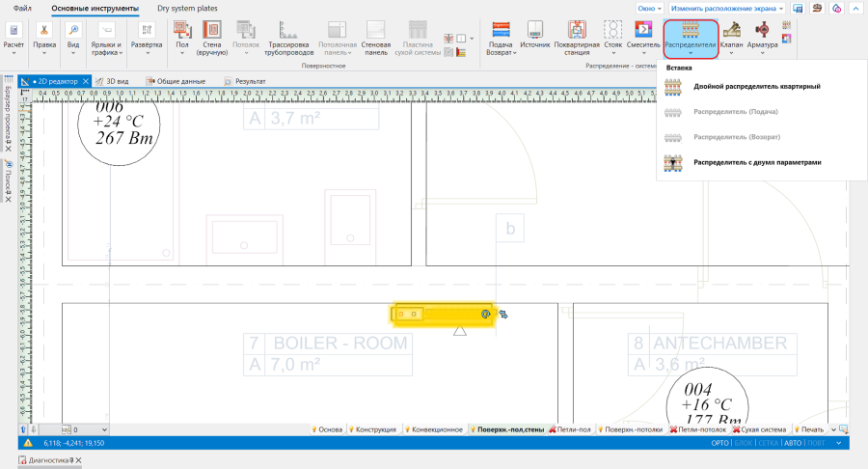868x469 pixels.
Task: Expand the layer tabs overflow chevron
Action: tap(833, 429)
